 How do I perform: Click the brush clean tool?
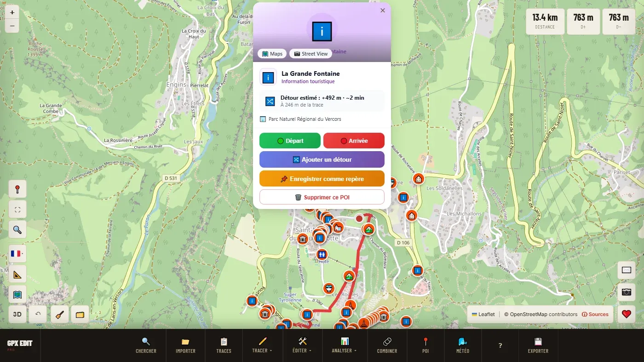59,315
